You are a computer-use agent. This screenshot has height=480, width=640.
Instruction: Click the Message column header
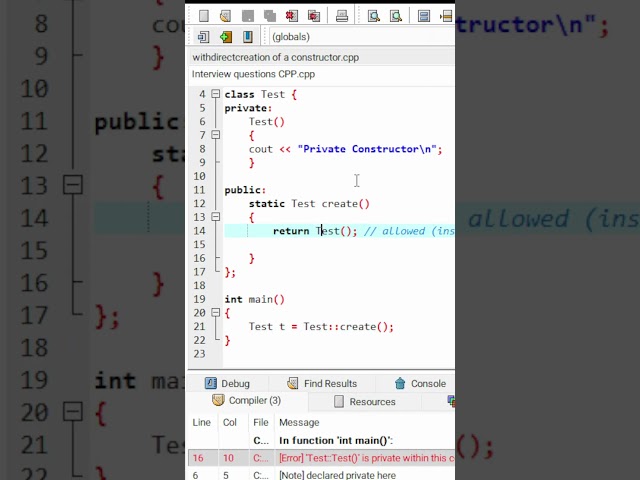click(x=299, y=422)
